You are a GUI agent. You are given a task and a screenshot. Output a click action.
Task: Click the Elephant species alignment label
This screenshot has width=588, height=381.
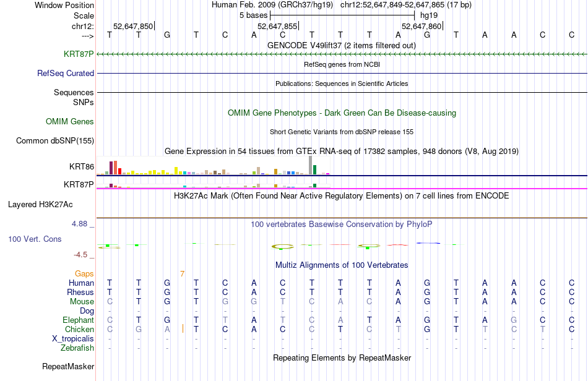[x=78, y=320]
